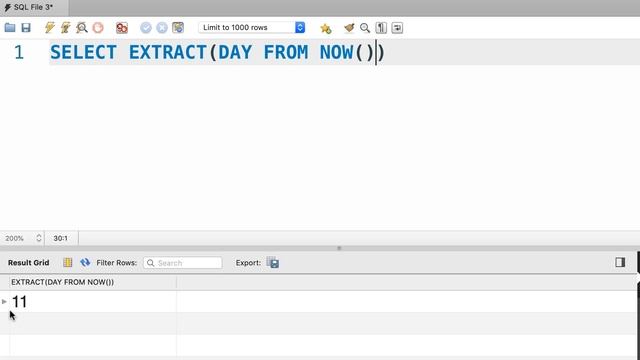Execute statement under cursor icon
Screen dimensions: 640x360
click(65, 28)
